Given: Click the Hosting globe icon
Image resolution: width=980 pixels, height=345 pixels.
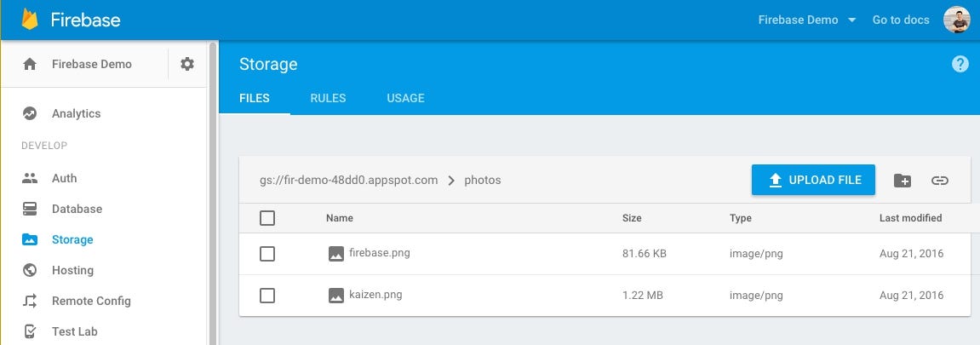Looking at the screenshot, I should 30,270.
